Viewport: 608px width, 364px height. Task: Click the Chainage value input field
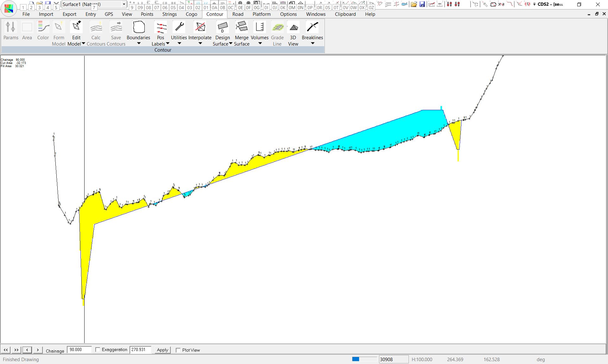pyautogui.click(x=79, y=350)
